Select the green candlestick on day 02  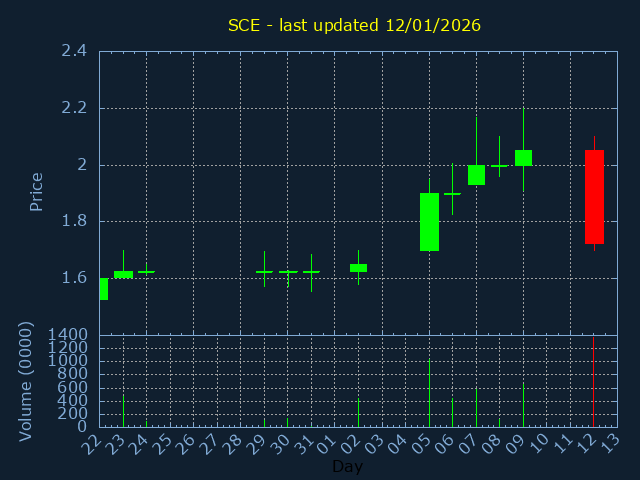(358, 268)
